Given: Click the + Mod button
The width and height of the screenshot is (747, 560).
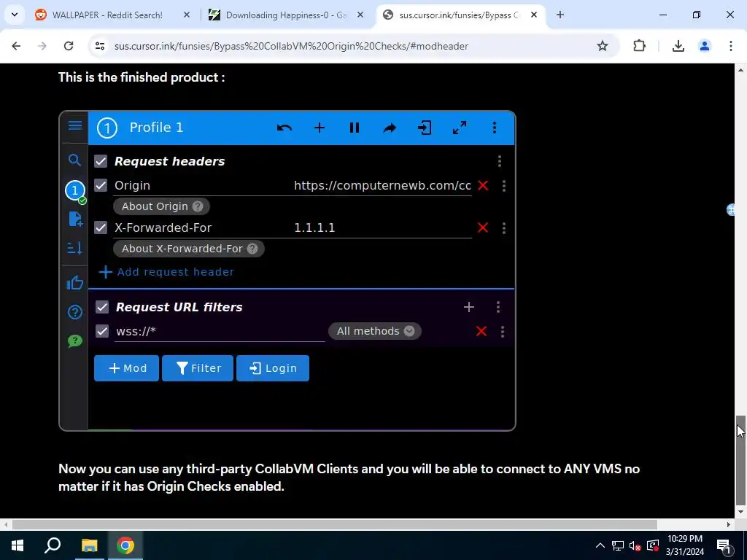Looking at the screenshot, I should point(127,368).
